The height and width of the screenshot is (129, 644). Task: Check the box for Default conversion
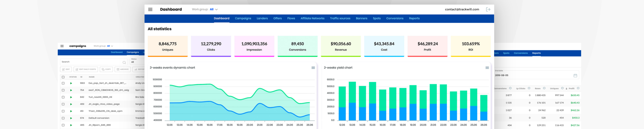(x=63, y=118)
